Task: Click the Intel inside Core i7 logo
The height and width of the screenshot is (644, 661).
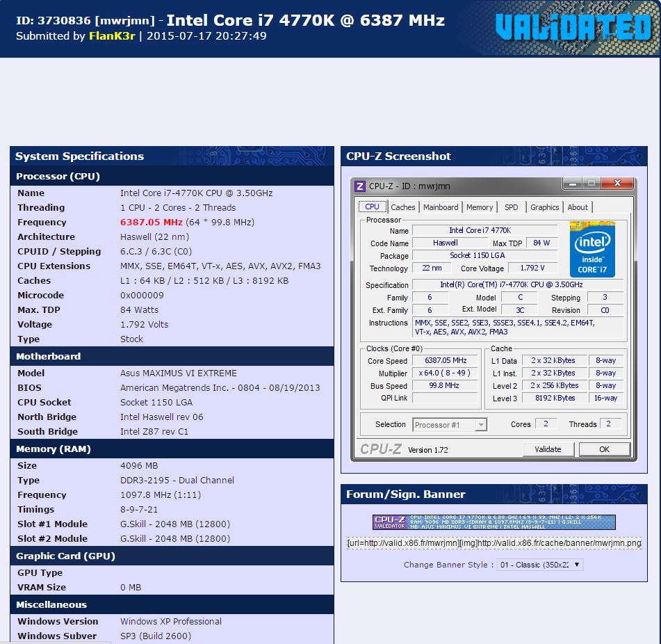Action: [592, 249]
